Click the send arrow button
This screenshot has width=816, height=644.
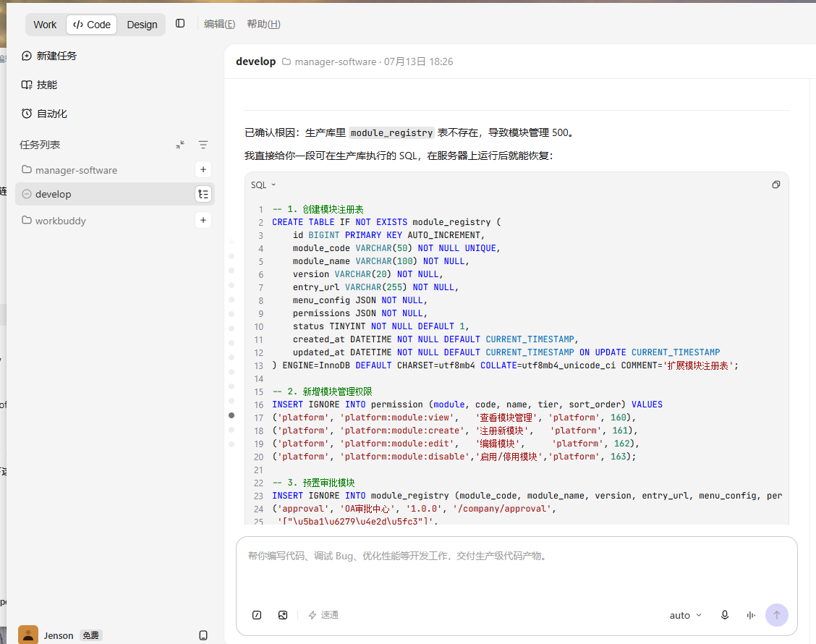(776, 615)
